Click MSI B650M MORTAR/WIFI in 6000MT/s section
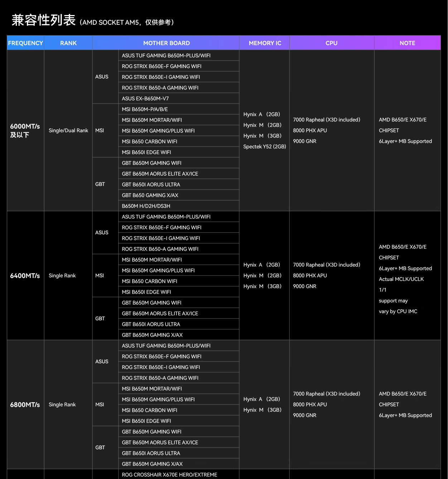Screen dimensions: 448x479 [x=179, y=120]
